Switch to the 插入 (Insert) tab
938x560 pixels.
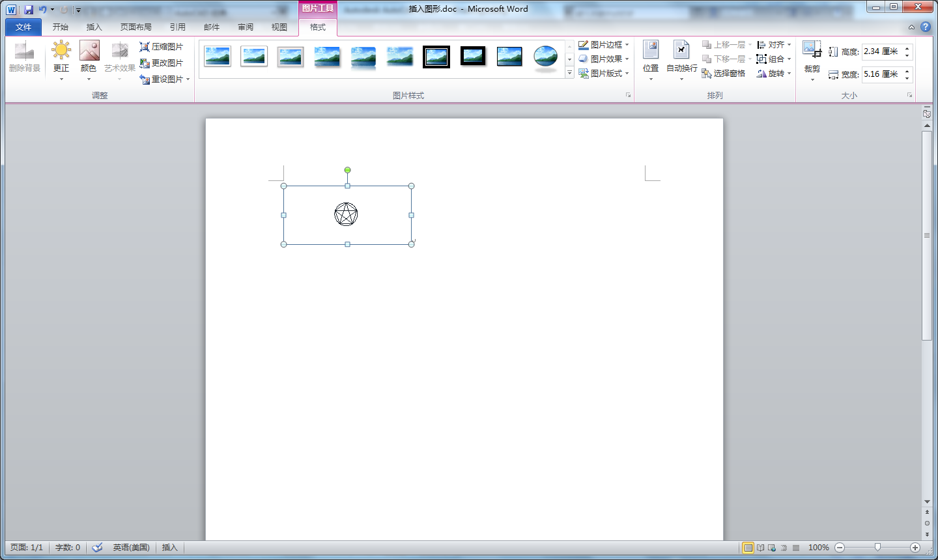coord(94,27)
